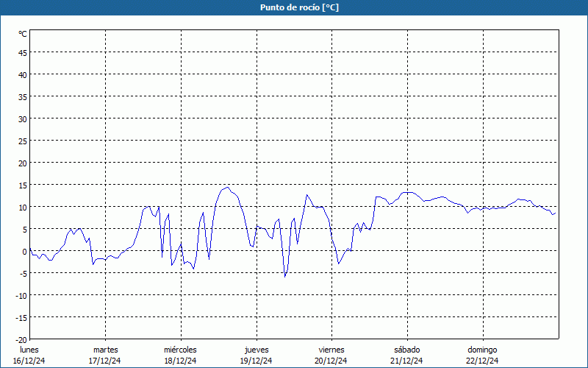Click the 'jueves' day label

(x=257, y=350)
